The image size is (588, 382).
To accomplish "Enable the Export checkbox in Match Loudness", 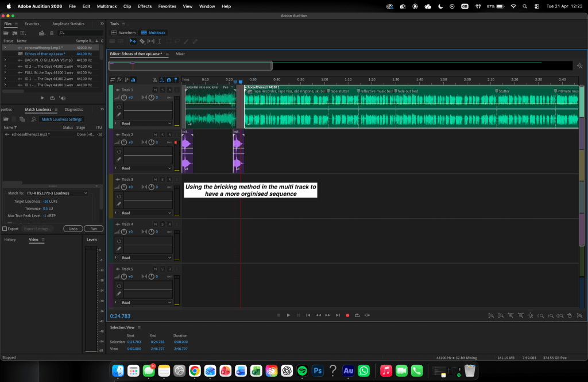I will [x=5, y=229].
